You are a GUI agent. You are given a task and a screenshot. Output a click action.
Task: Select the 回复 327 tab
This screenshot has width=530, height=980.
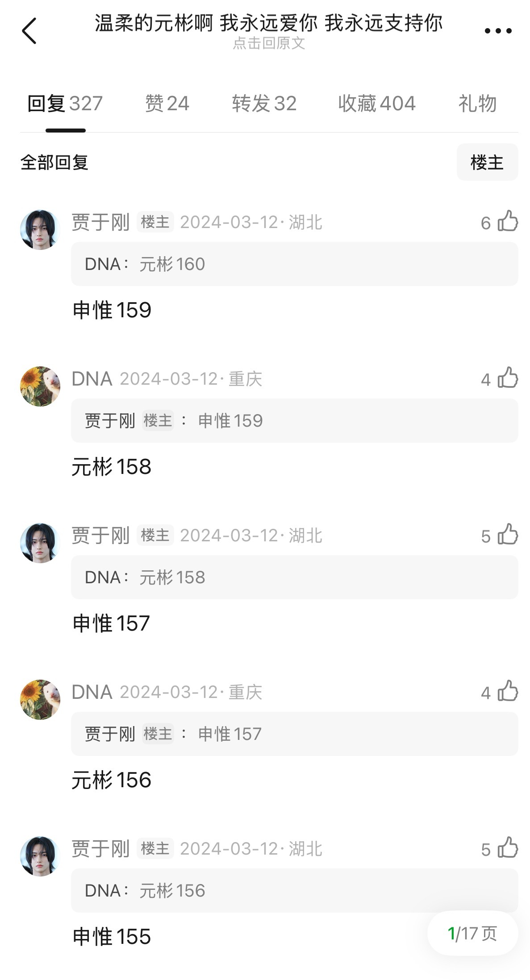[65, 104]
